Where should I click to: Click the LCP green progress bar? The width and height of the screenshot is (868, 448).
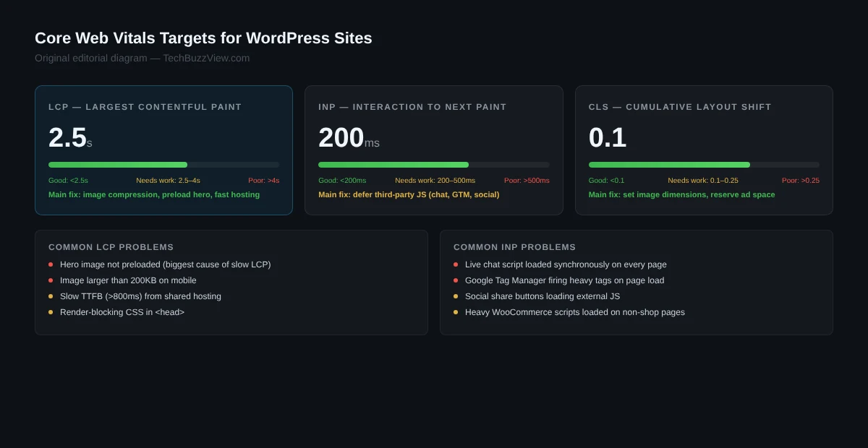[118, 165]
